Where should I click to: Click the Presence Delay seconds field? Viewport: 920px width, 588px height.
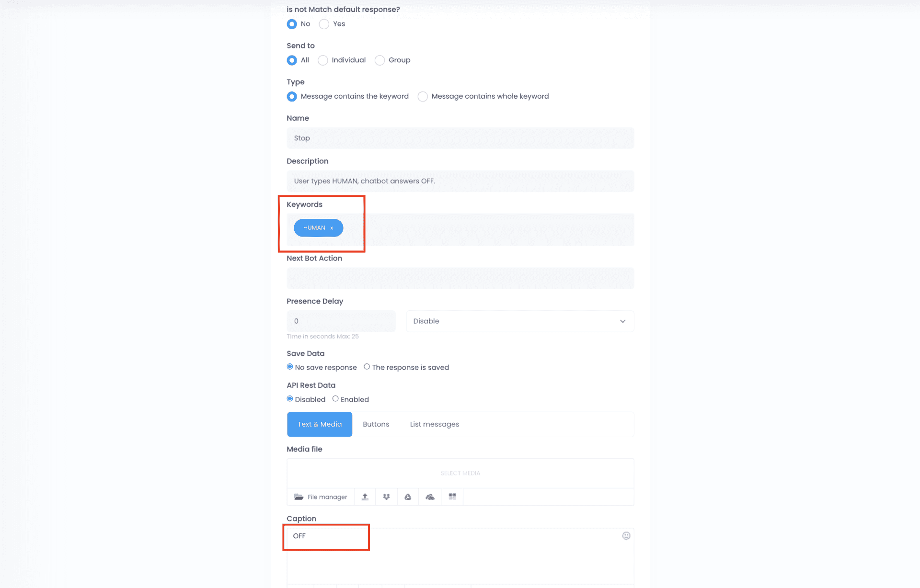tap(341, 321)
